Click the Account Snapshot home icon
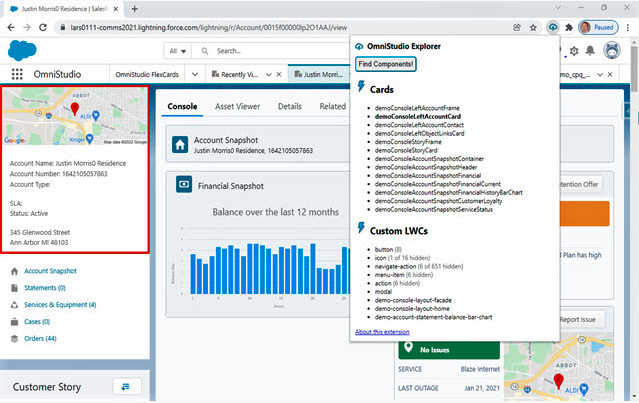 click(x=182, y=145)
